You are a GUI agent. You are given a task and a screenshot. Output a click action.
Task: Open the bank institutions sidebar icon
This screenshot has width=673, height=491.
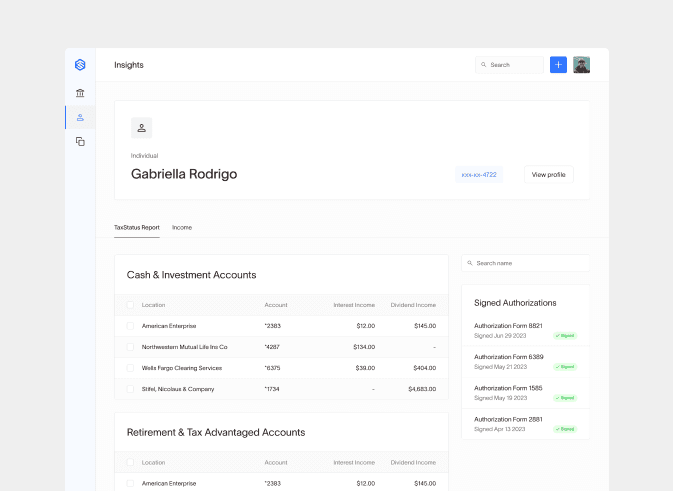pyautogui.click(x=80, y=93)
